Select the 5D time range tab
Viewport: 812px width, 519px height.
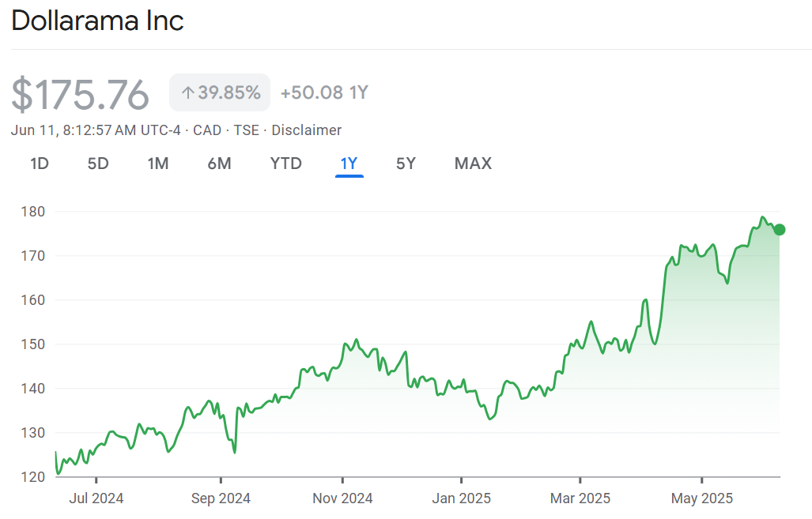[x=98, y=164]
